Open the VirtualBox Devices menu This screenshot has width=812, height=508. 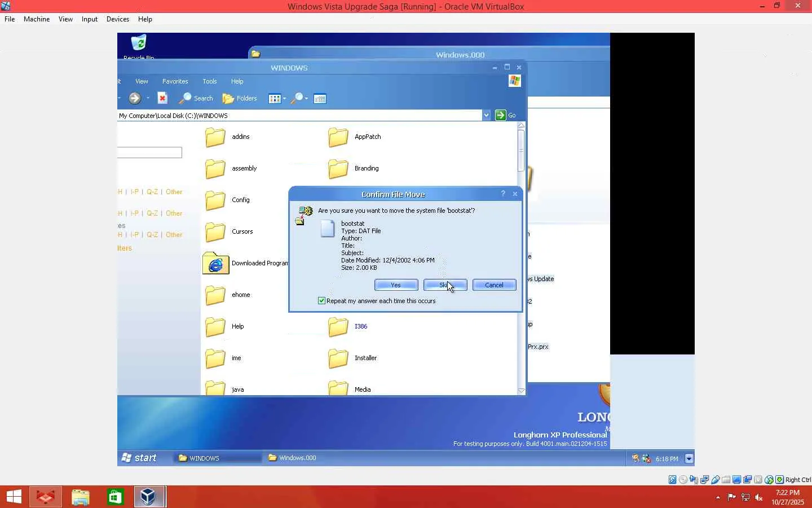pyautogui.click(x=118, y=19)
